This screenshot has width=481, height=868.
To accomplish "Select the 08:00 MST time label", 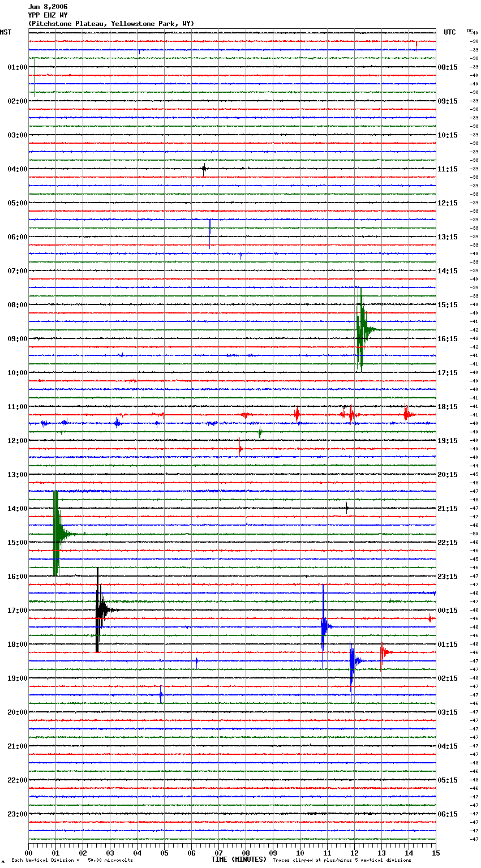I will [x=18, y=304].
